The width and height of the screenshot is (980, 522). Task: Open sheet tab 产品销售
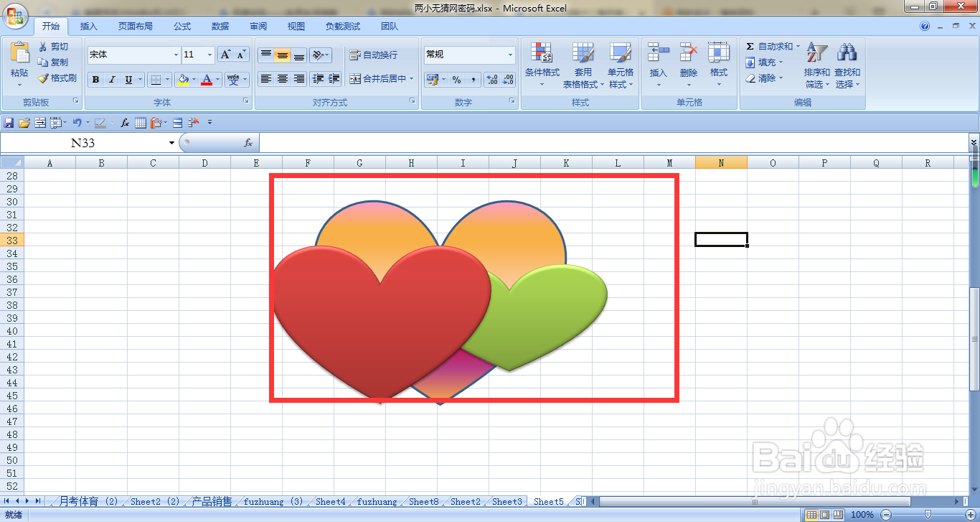tap(212, 502)
